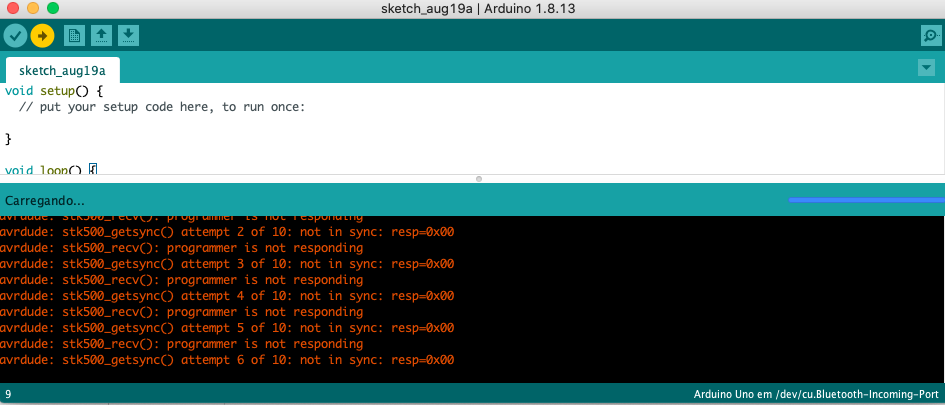Image resolution: width=945 pixels, height=405 pixels.
Task: Click the 'attempt 6 of 10' console line
Action: coord(228,360)
